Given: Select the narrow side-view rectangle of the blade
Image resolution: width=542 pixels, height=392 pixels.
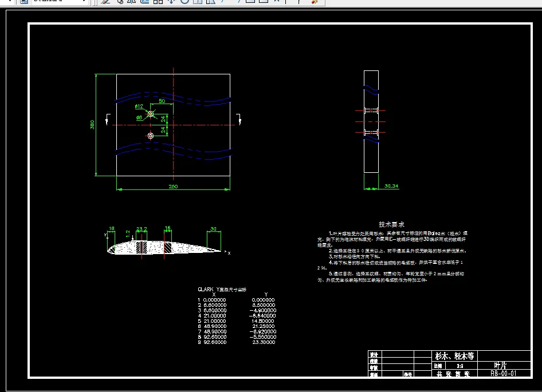Looking at the screenshot, I should click(371, 121).
